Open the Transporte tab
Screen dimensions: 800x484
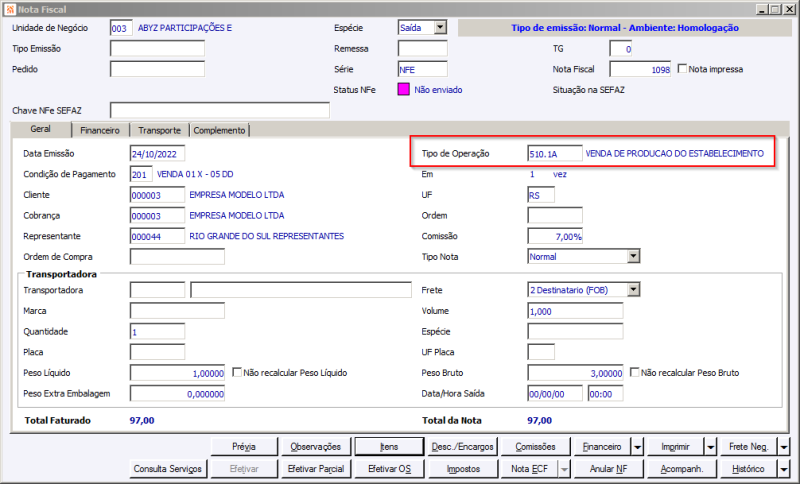[x=159, y=131]
